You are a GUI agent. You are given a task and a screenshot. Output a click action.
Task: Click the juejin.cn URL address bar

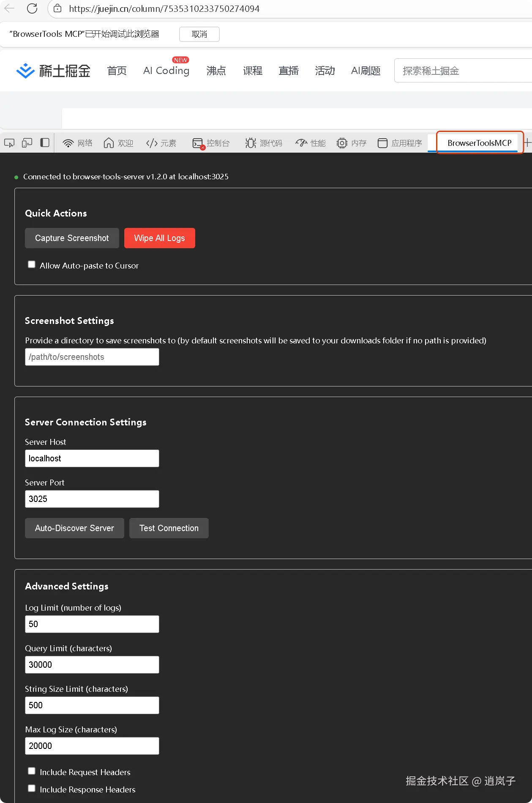point(164,8)
